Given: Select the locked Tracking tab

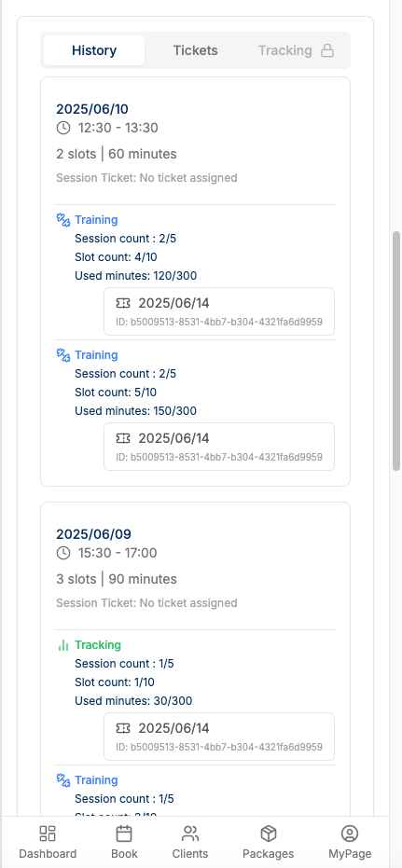Looking at the screenshot, I should click(297, 50).
